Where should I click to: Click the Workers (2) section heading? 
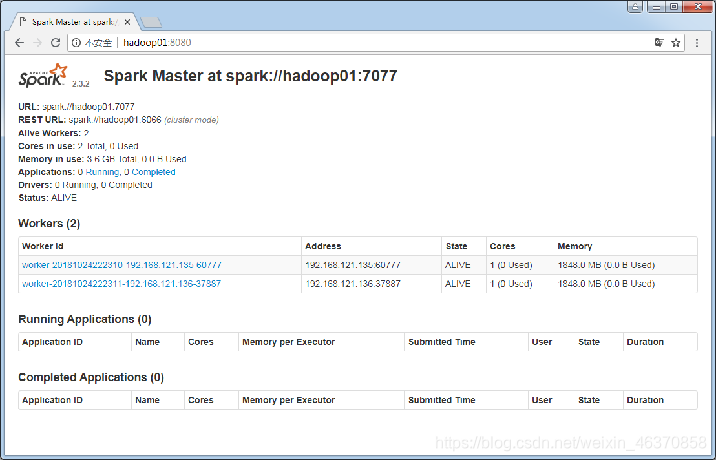49,223
